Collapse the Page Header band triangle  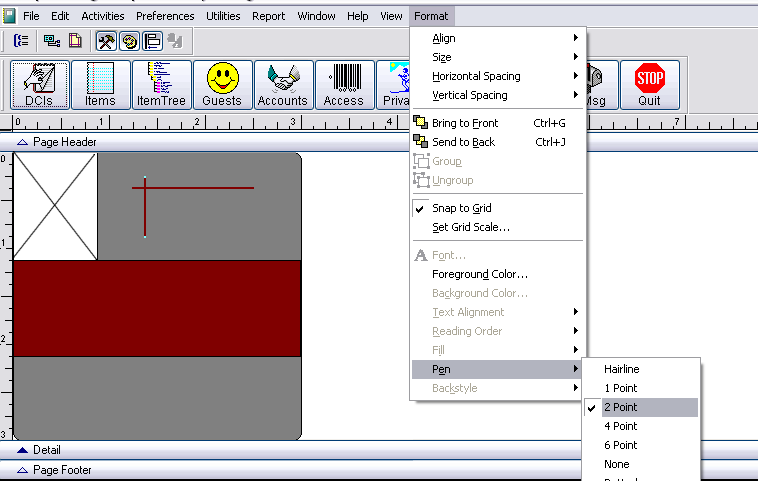[22, 142]
